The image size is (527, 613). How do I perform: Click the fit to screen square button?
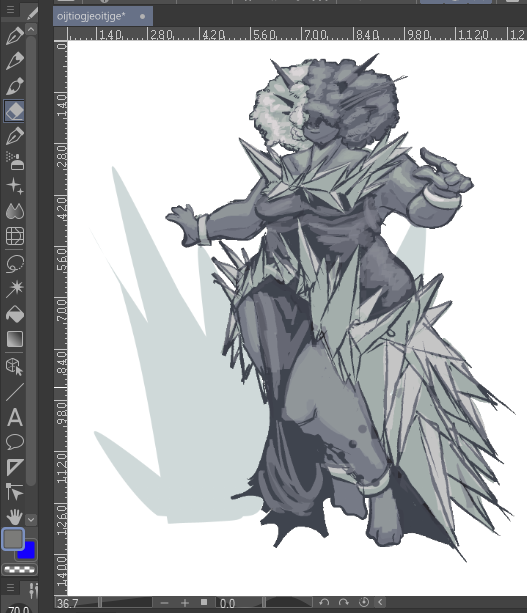pos(204,602)
